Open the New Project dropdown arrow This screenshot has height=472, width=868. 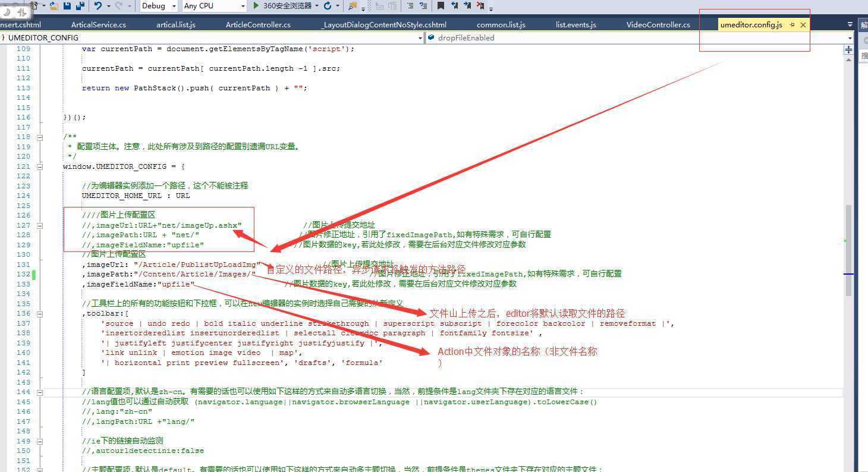point(43,5)
